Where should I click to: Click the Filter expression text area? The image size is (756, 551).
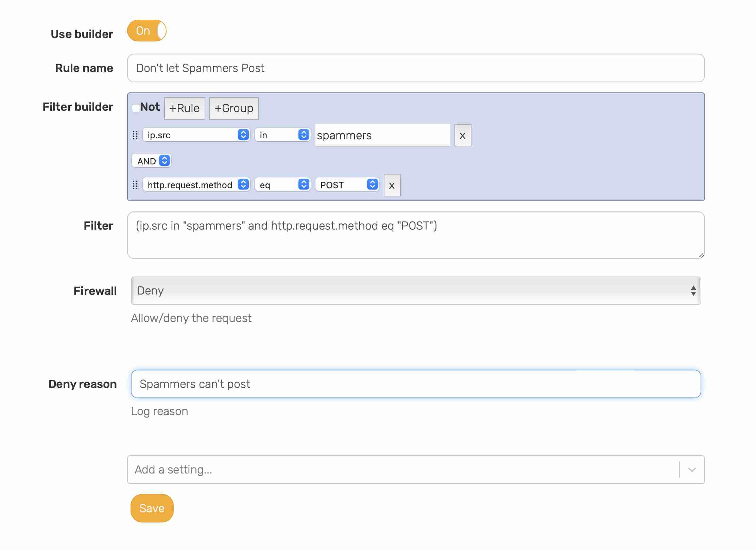(415, 235)
